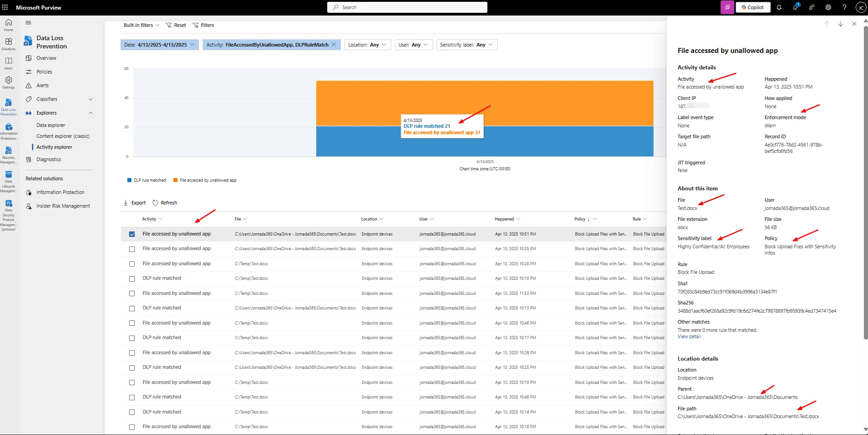Close the activity details panel
This screenshot has width=868, height=435.
click(x=854, y=24)
